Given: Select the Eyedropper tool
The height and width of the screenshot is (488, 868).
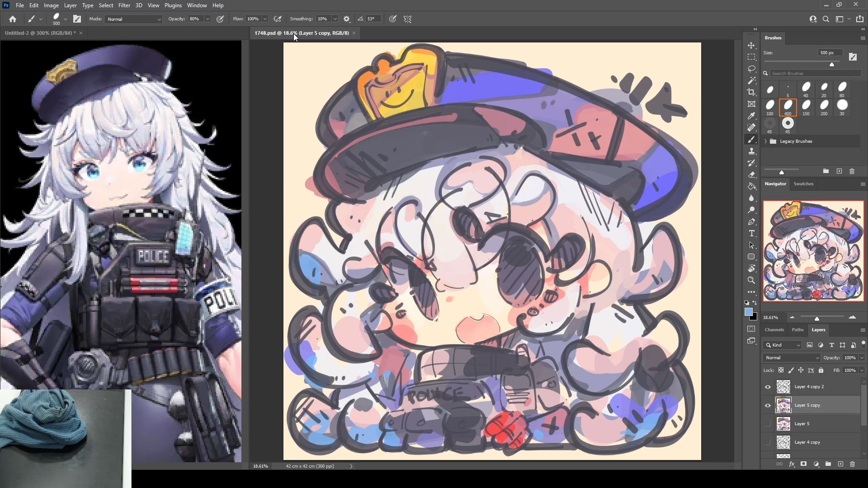Looking at the screenshot, I should point(751,116).
